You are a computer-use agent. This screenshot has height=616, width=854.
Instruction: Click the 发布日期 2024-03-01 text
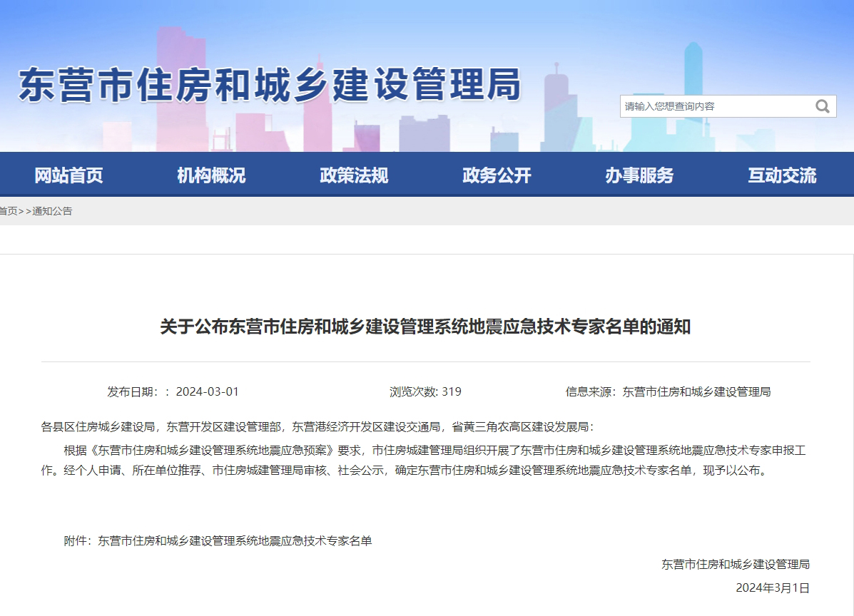click(x=173, y=391)
